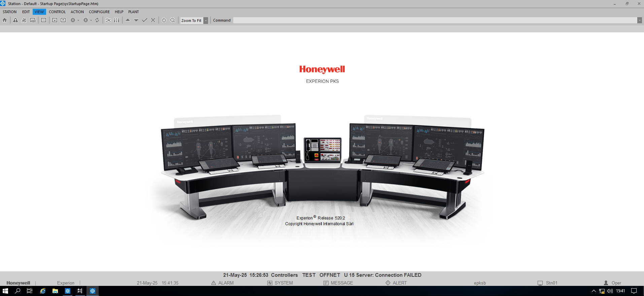Open Task View on taskbar

30,291
